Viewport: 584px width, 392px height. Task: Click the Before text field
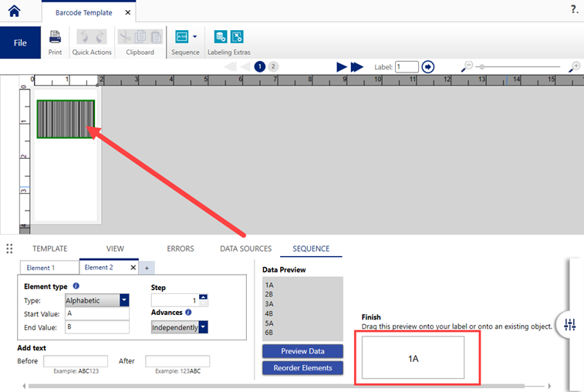click(x=76, y=361)
